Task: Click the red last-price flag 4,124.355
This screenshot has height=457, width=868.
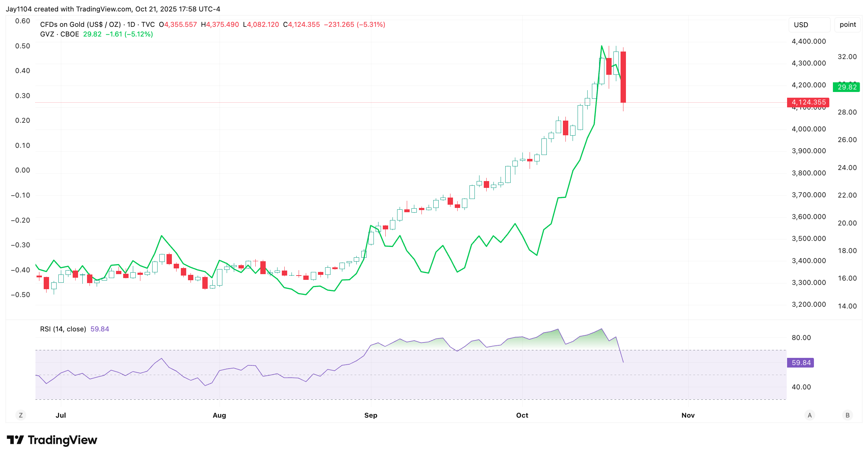Action: [806, 103]
